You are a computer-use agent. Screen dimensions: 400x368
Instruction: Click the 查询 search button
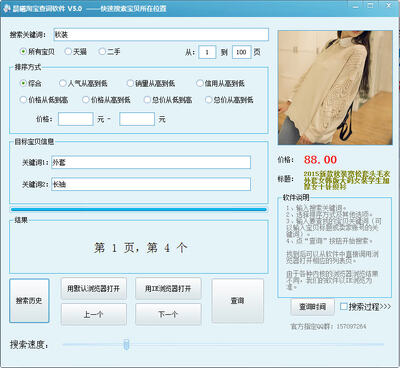(x=237, y=301)
